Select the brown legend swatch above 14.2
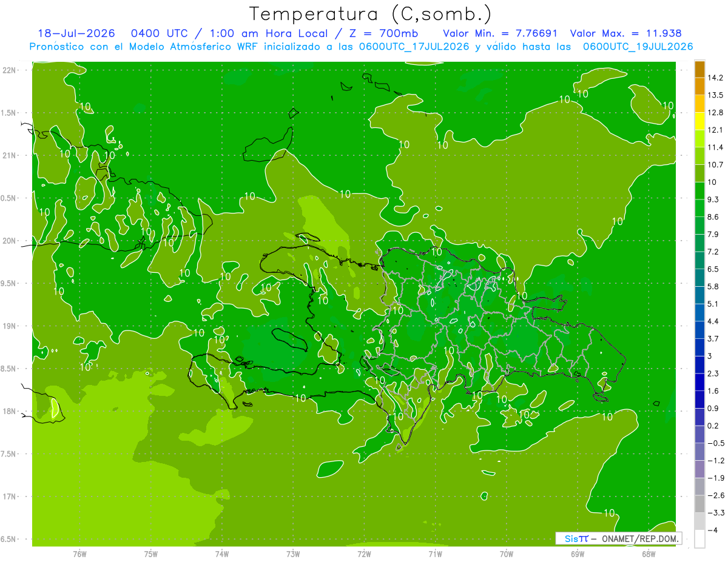This screenshot has height=562, width=728. pos(699,69)
